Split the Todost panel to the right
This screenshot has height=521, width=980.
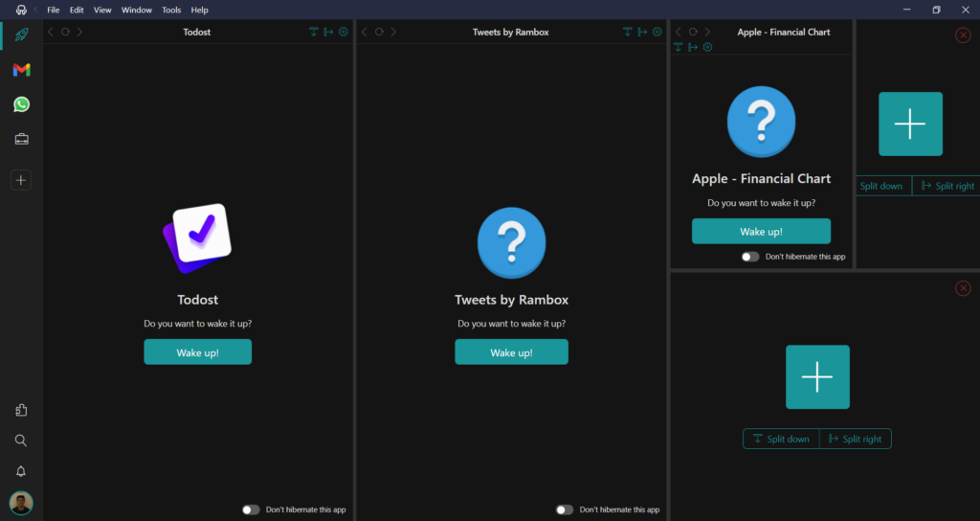pos(329,32)
